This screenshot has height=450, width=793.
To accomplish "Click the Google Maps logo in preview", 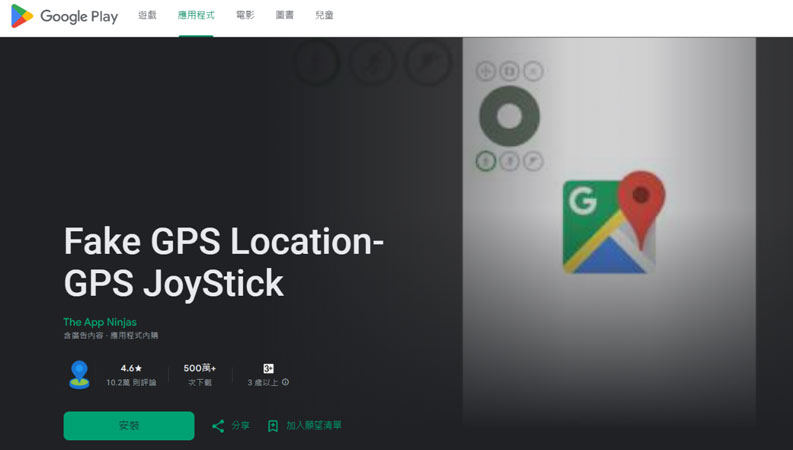I will [614, 222].
